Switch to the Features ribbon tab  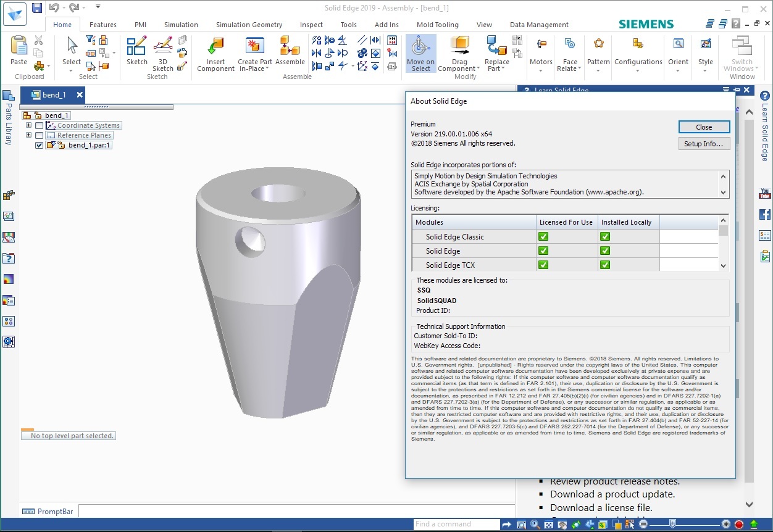[102, 25]
